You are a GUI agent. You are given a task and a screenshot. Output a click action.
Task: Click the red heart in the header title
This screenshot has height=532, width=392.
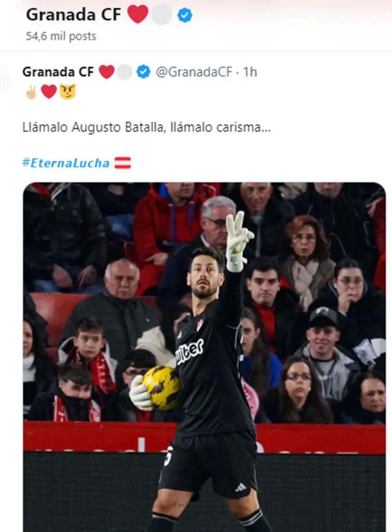pos(138,14)
